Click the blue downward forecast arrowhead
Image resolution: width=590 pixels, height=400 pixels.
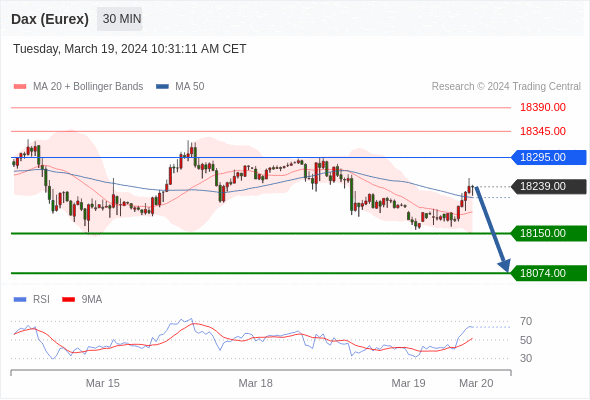click(505, 265)
